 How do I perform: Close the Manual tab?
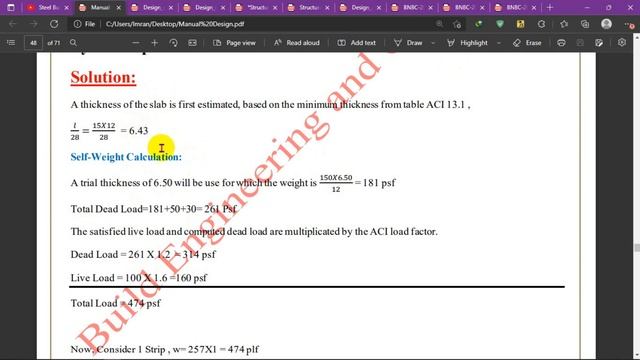point(119,8)
